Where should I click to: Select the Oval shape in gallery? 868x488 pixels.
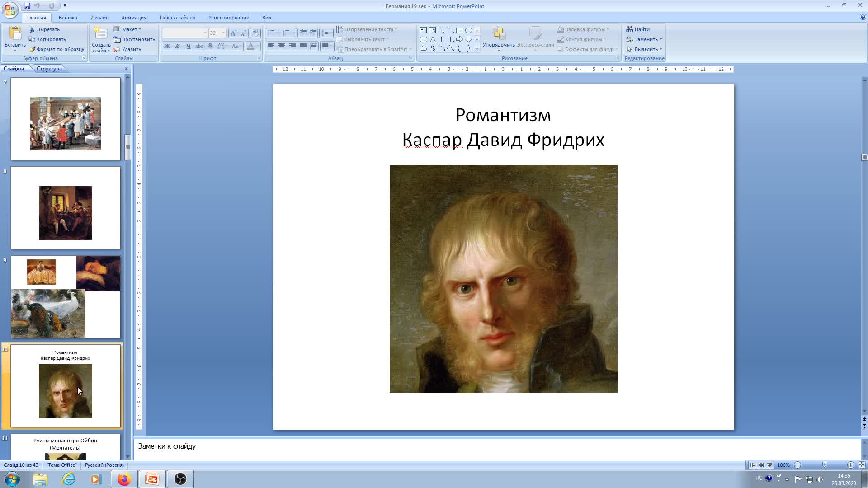tap(468, 30)
